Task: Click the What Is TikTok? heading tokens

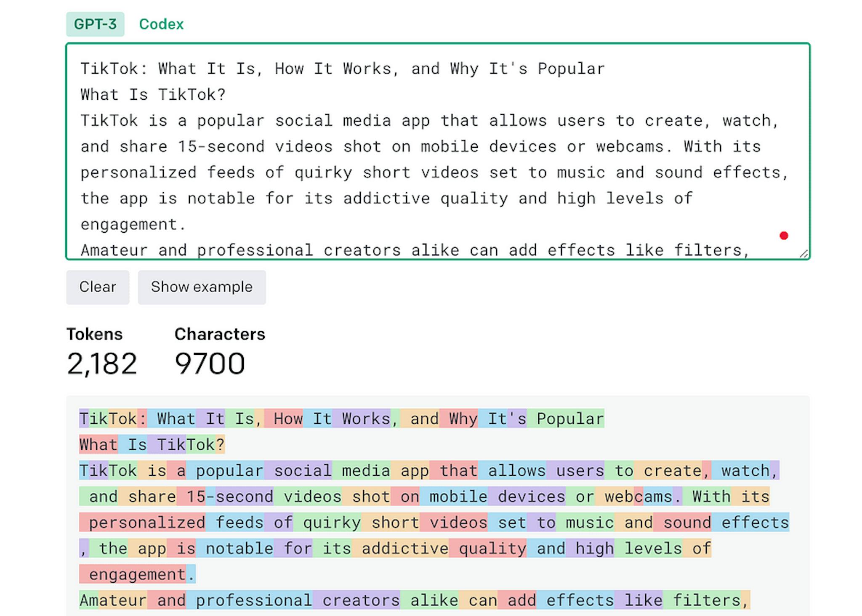Action: pyautogui.click(x=152, y=444)
